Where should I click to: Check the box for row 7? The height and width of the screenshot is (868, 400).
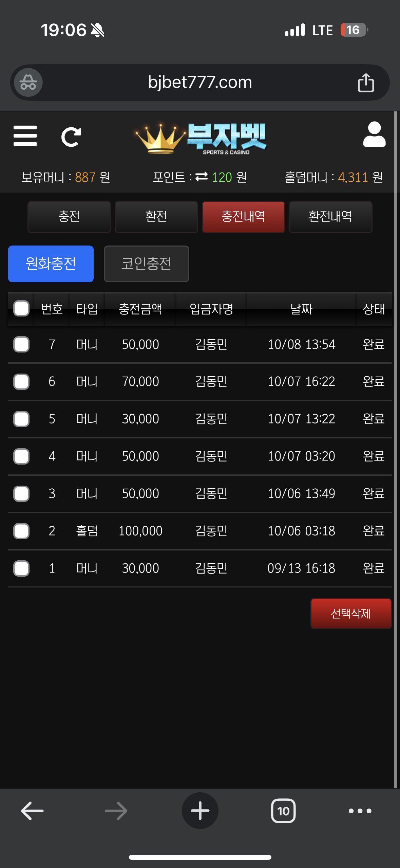click(21, 344)
